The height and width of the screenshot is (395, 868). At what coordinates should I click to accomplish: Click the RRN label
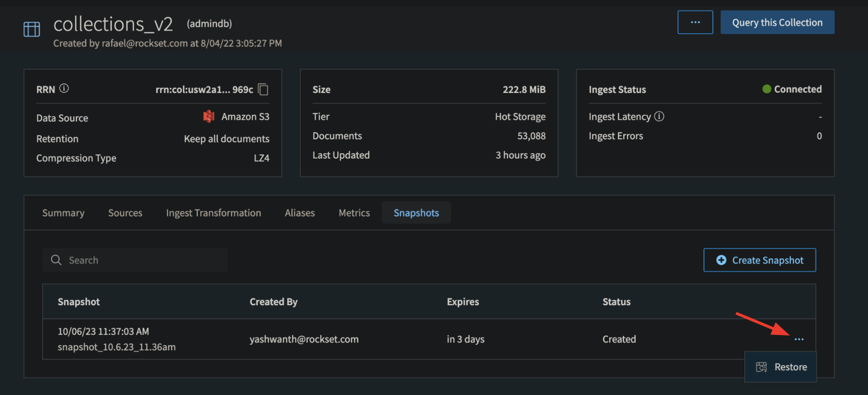pos(46,90)
